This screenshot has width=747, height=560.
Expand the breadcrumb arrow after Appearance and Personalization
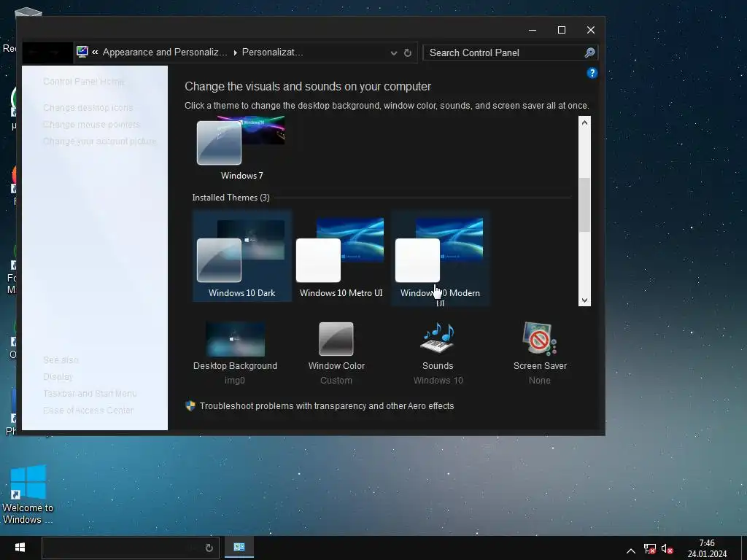(x=235, y=52)
